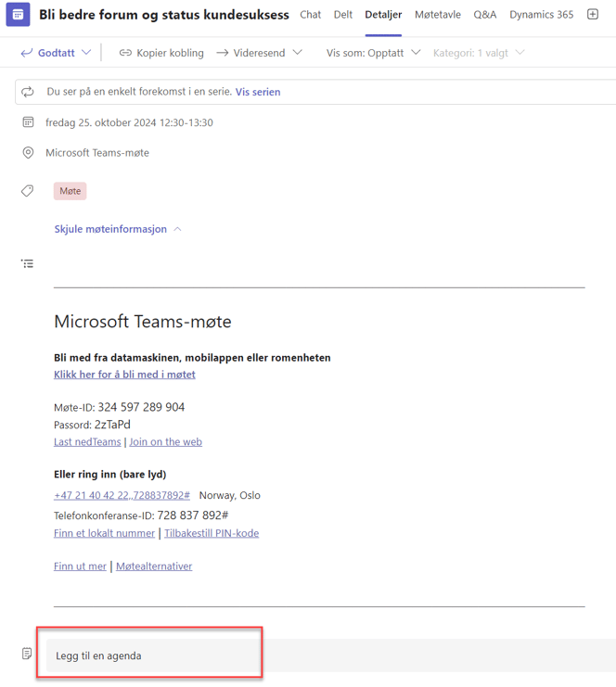Click the category tag icon
The width and height of the screenshot is (616, 687).
27,191
